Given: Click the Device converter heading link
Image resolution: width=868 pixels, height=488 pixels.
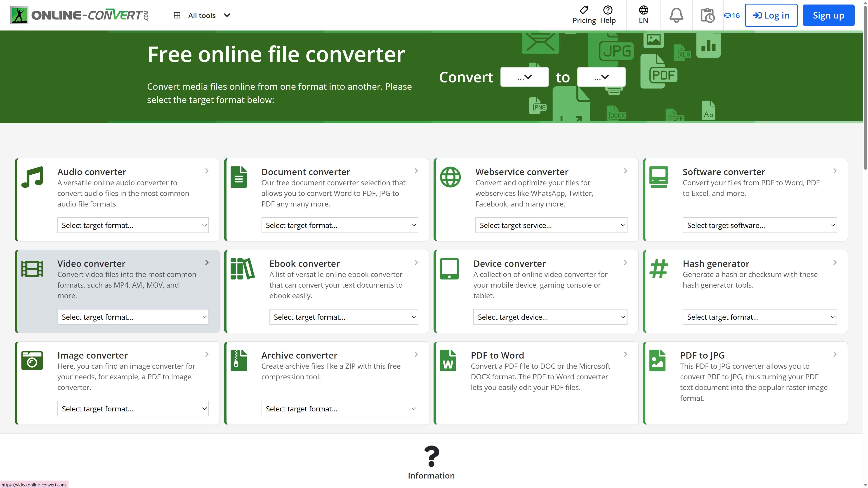Looking at the screenshot, I should [x=509, y=263].
